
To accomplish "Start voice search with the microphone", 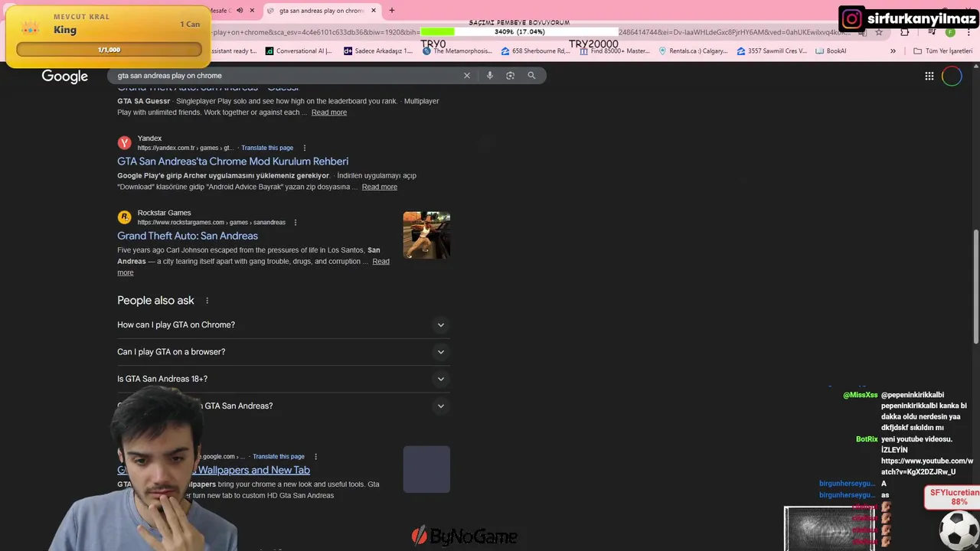I will pyautogui.click(x=490, y=76).
